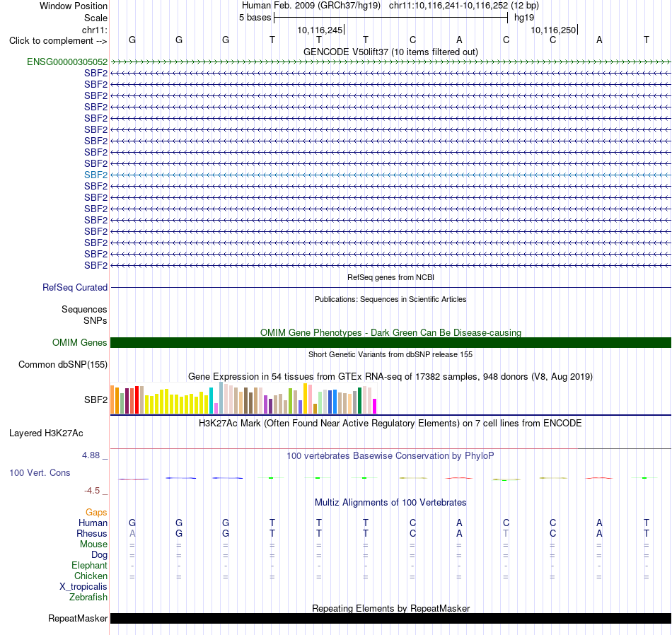Click the black RepeatMasker item bar
Image resolution: width=672 pixels, height=635 pixels.
tap(390, 618)
